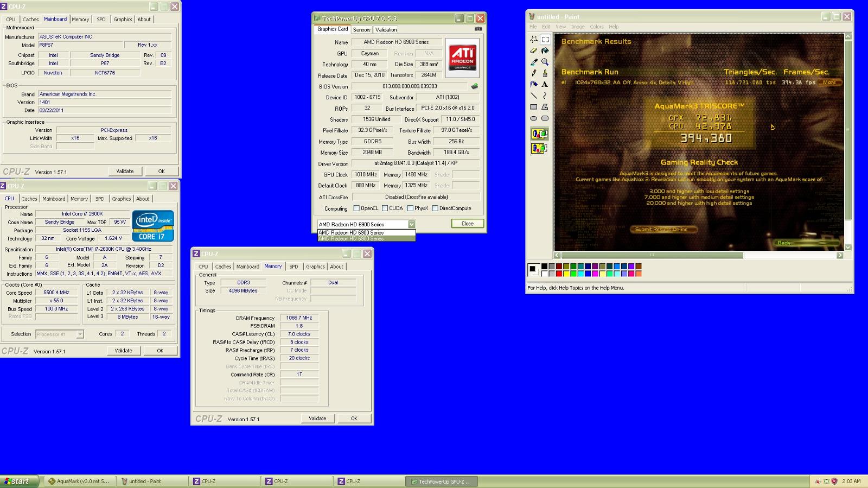Screen dimensions: 868x488
Task: Click the GPU Clock value 1010 MHz
Action: point(365,175)
